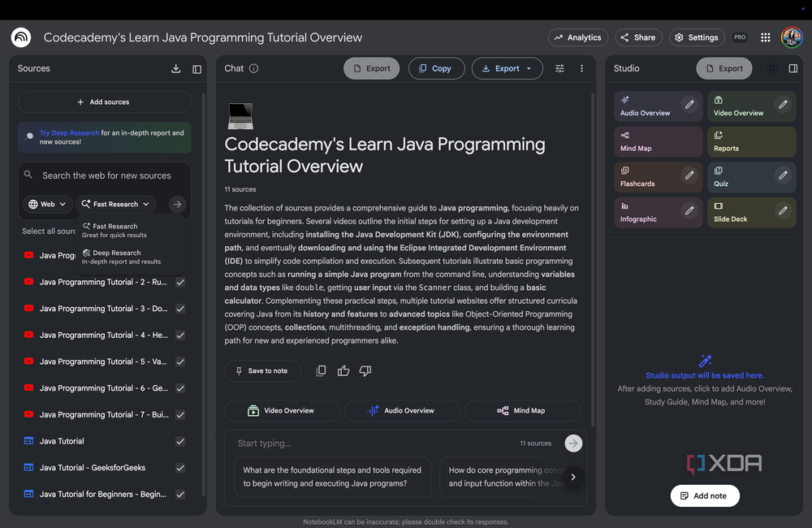The height and width of the screenshot is (528, 812).
Task: Click the Sources panel scrollbar
Action: point(204,296)
